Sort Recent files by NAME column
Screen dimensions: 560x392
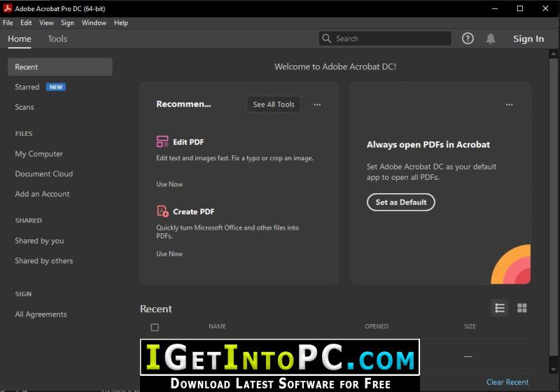[217, 326]
